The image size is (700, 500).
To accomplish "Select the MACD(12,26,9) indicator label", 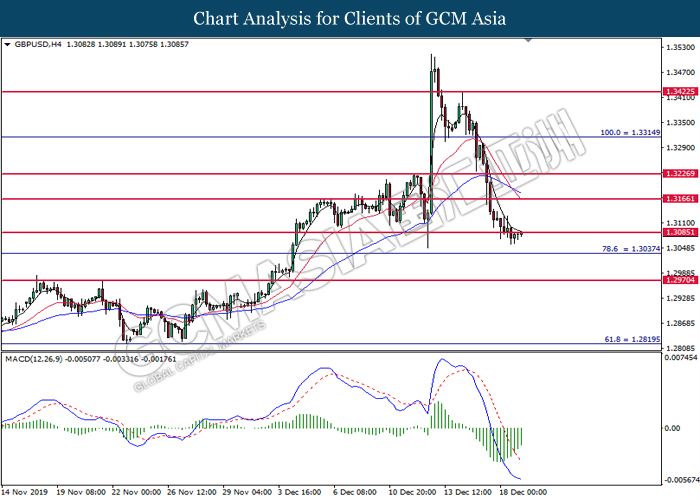I will pyautogui.click(x=34, y=359).
